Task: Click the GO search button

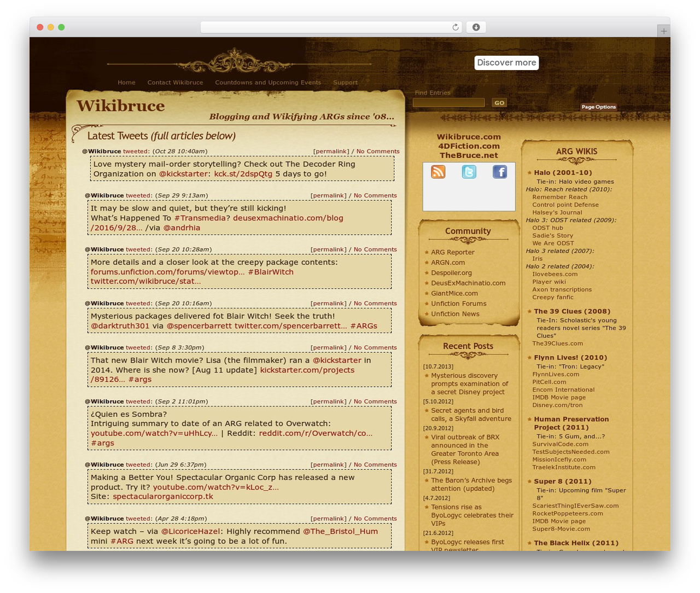Action: [499, 103]
